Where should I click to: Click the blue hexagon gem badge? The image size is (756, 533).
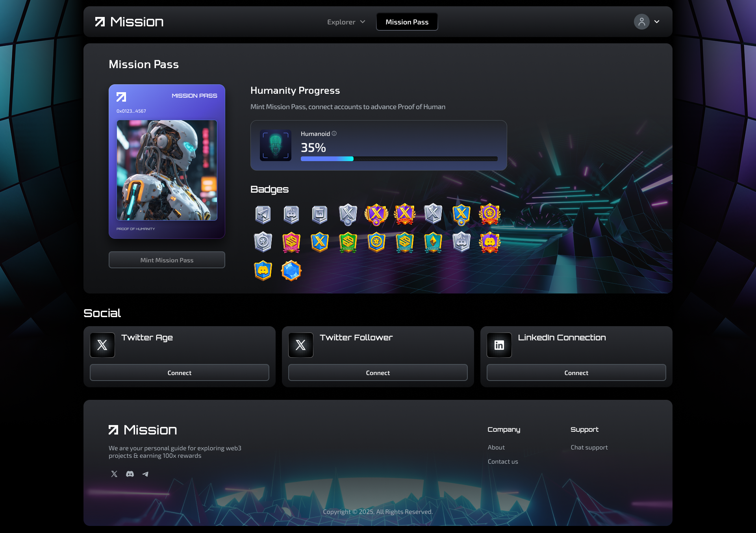[x=291, y=271]
